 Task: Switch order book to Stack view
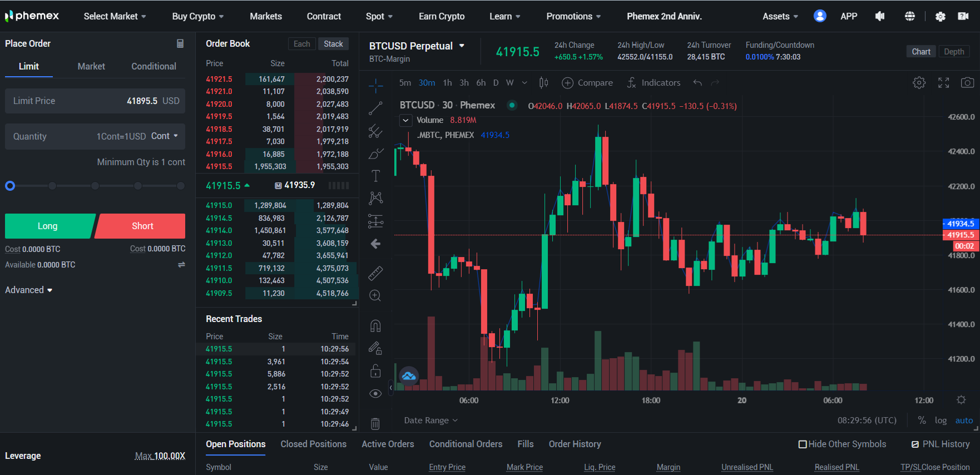point(333,44)
